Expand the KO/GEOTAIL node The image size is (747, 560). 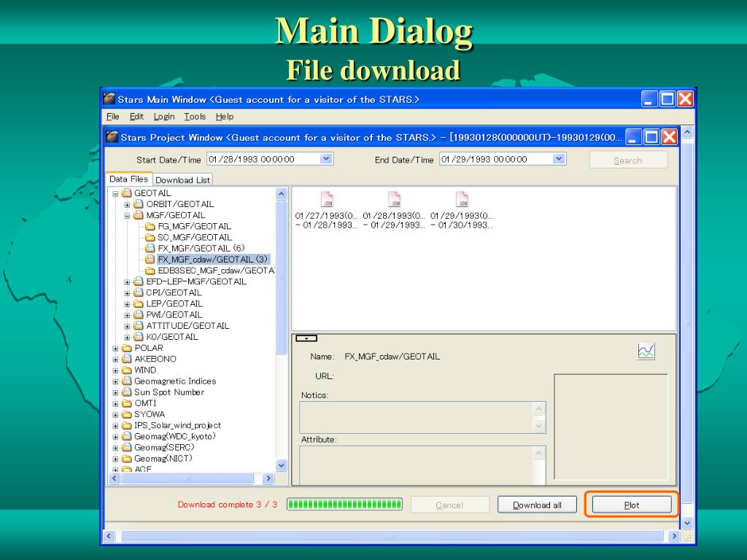[127, 337]
